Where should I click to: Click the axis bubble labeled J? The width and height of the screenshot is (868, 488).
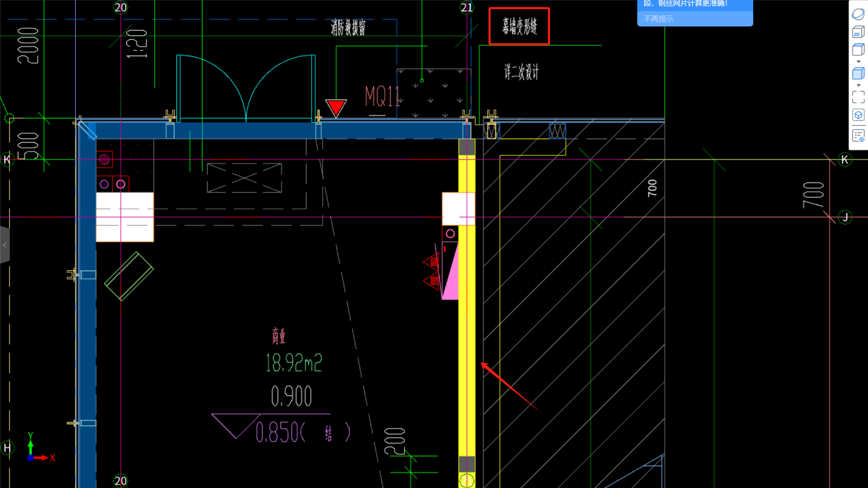pos(845,217)
